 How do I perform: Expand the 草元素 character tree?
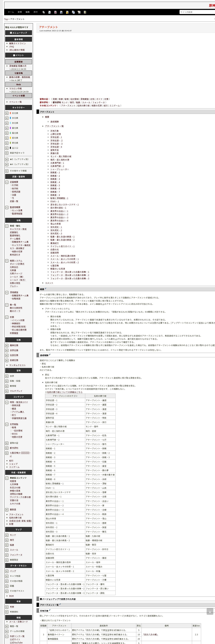coord(7,143)
